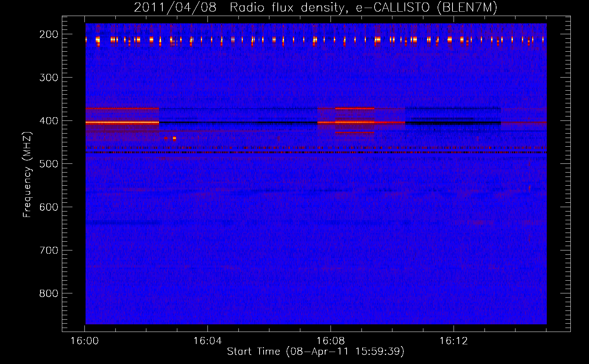Click the 'Frequency (MHZ)' axis label

click(27, 175)
